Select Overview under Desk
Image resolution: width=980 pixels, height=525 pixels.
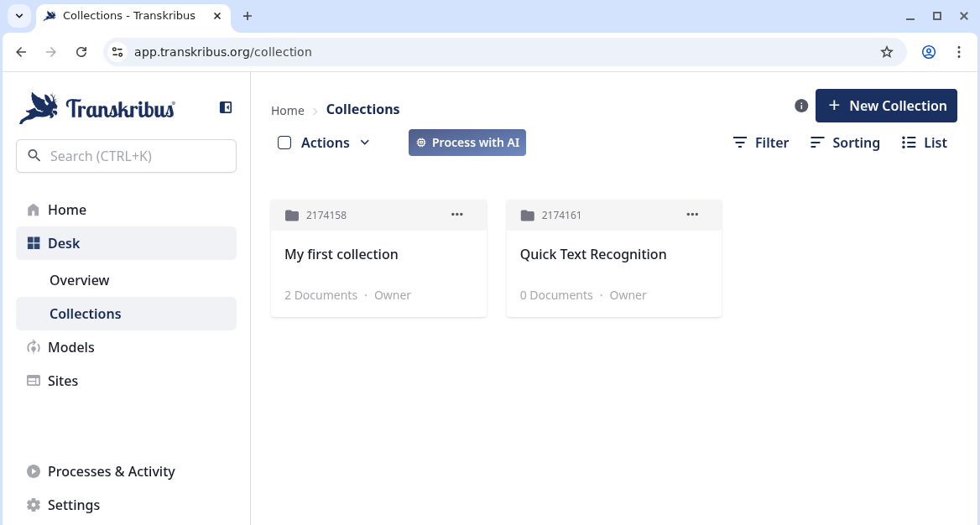click(80, 280)
